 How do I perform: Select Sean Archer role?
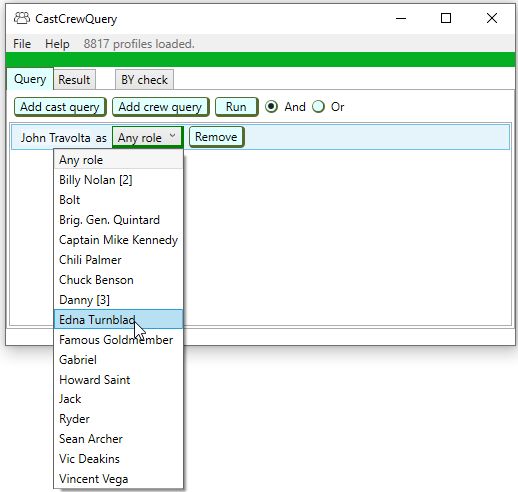tap(118, 439)
